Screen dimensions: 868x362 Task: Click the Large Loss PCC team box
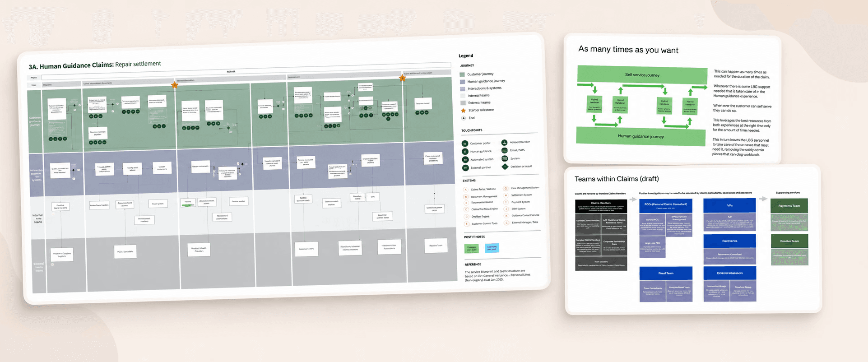point(652,248)
